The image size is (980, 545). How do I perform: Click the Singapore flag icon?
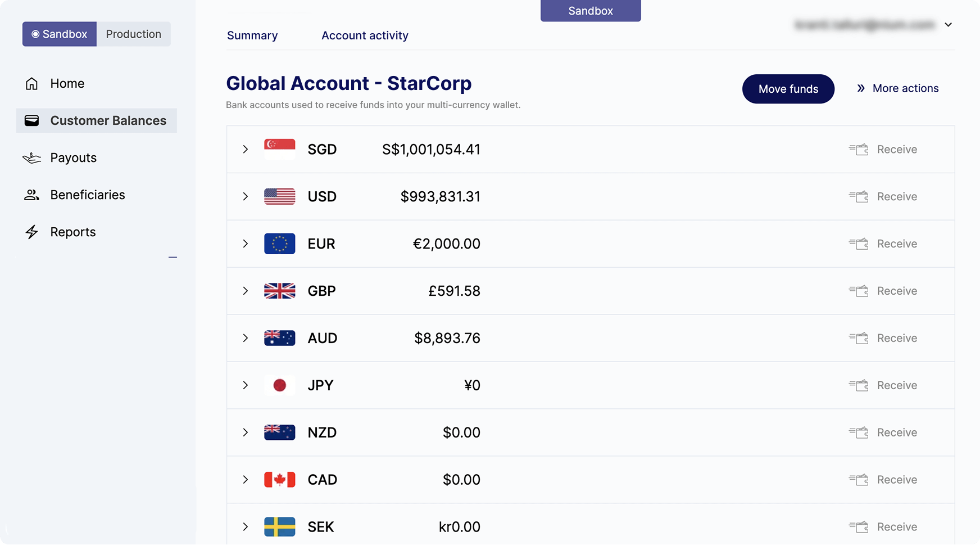click(280, 150)
